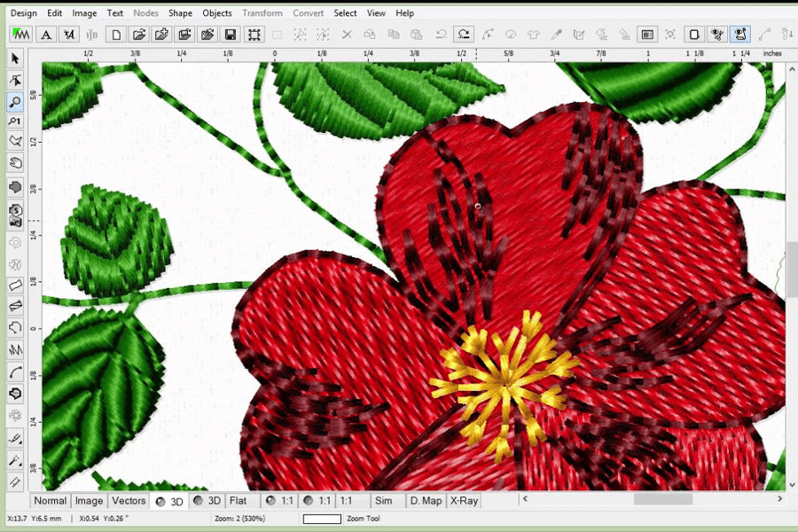The width and height of the screenshot is (798, 532).
Task: Click the horizontal scrollbar thumb
Action: click(x=662, y=499)
